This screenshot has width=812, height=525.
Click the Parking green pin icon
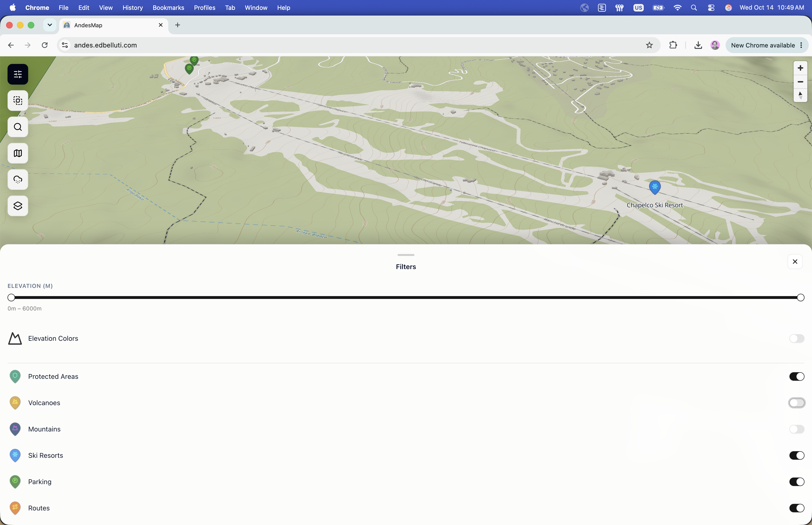tap(15, 482)
